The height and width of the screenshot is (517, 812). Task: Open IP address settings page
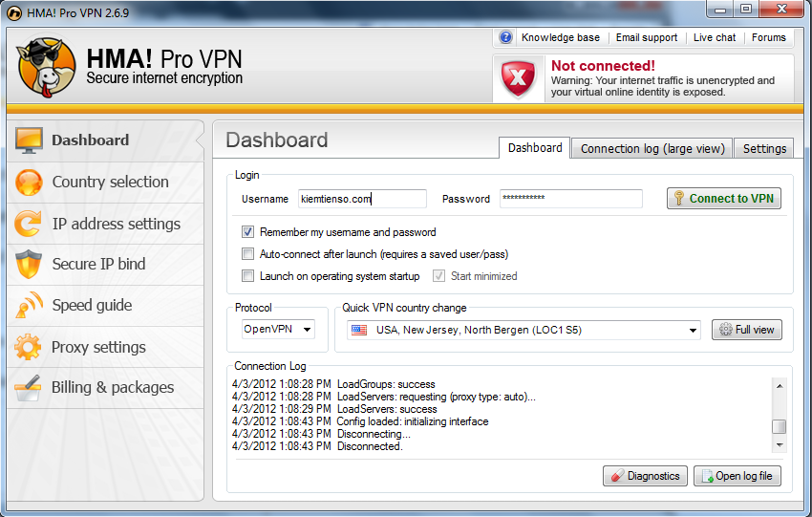pyautogui.click(x=106, y=224)
